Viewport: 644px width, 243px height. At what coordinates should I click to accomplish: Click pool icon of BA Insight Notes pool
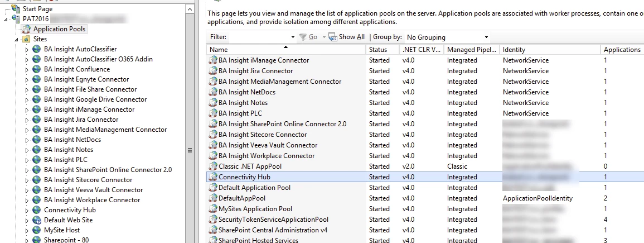213,103
